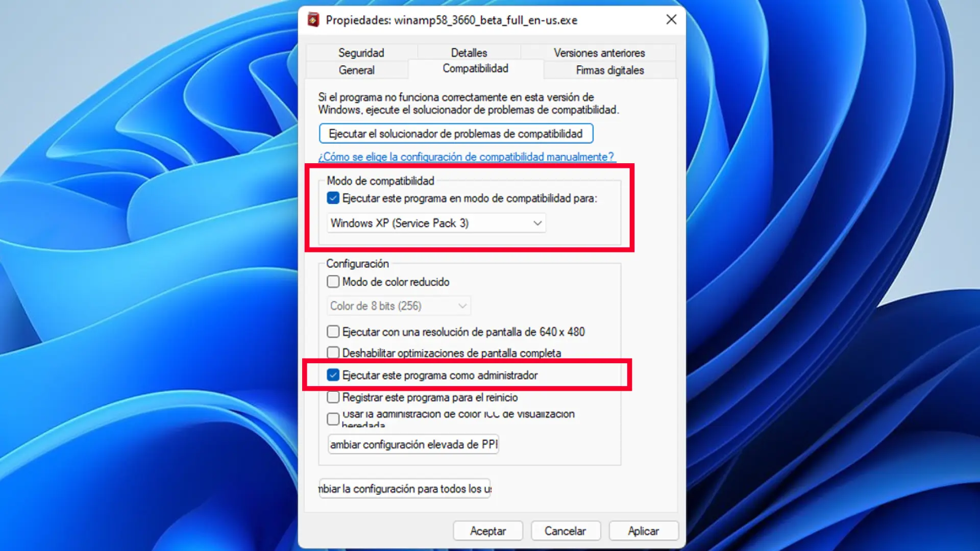Enable Registrar este programa para el reinicio
Screen dimensions: 980x551
tap(333, 397)
